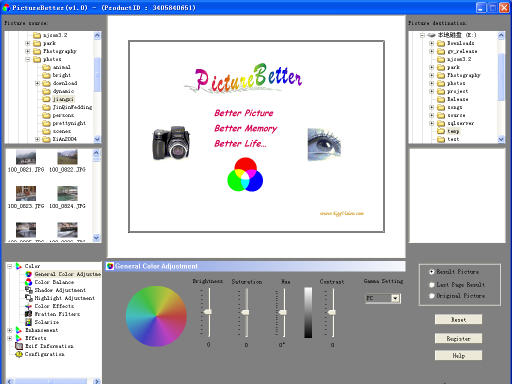This screenshot has height=384, width=512.
Task: Open the Solarize tool icon
Action: click(29, 322)
